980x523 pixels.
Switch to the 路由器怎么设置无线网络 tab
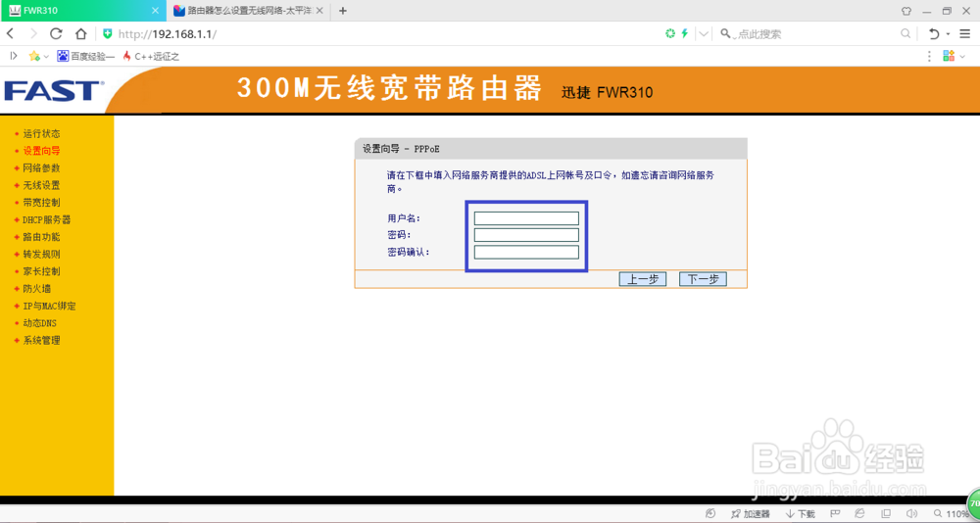click(x=248, y=11)
